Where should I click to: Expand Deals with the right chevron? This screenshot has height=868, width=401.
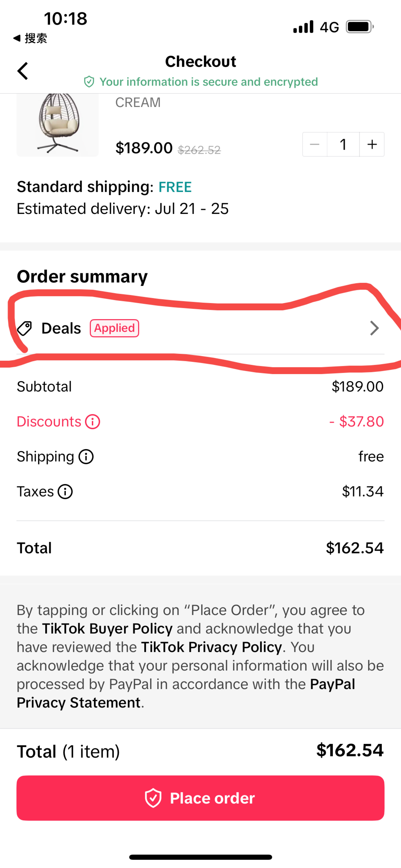click(374, 328)
